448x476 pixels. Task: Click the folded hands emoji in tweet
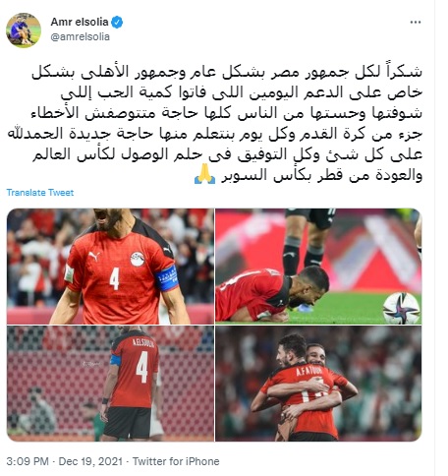click(x=204, y=174)
